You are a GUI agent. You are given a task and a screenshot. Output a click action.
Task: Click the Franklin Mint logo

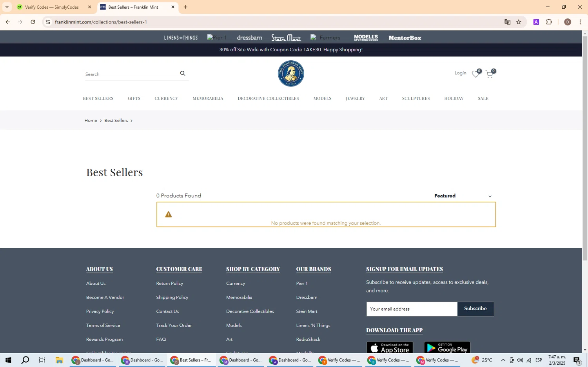pyautogui.click(x=291, y=74)
